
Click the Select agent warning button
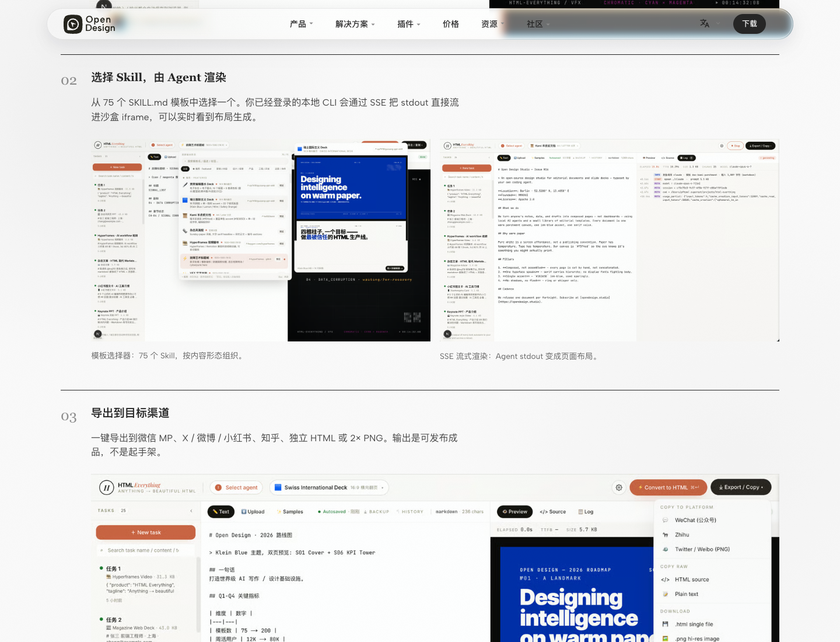[236, 487]
